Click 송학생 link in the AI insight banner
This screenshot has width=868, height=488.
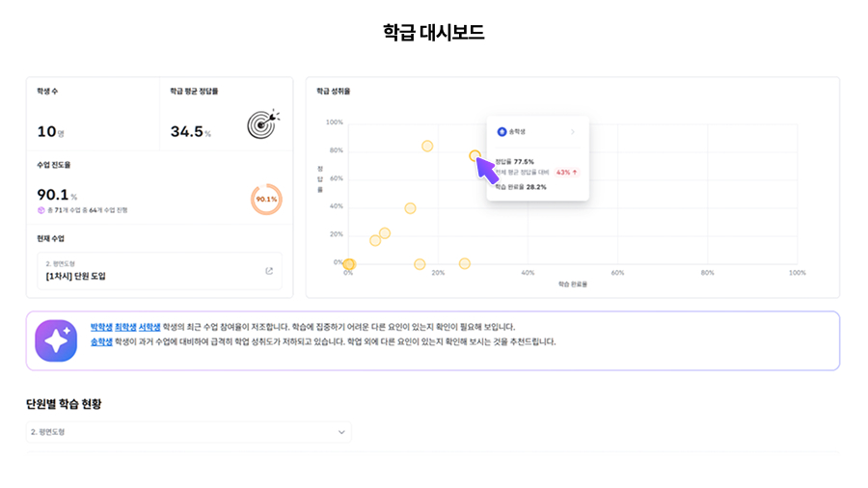[x=101, y=341]
